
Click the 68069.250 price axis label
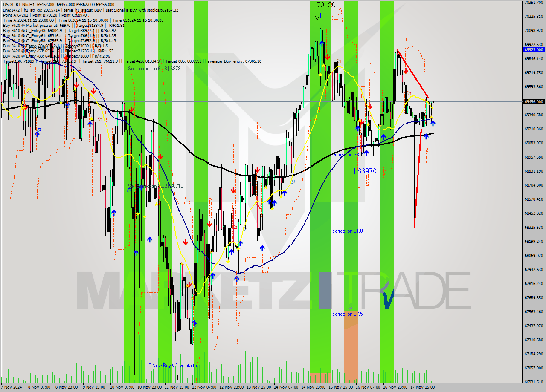(534, 256)
